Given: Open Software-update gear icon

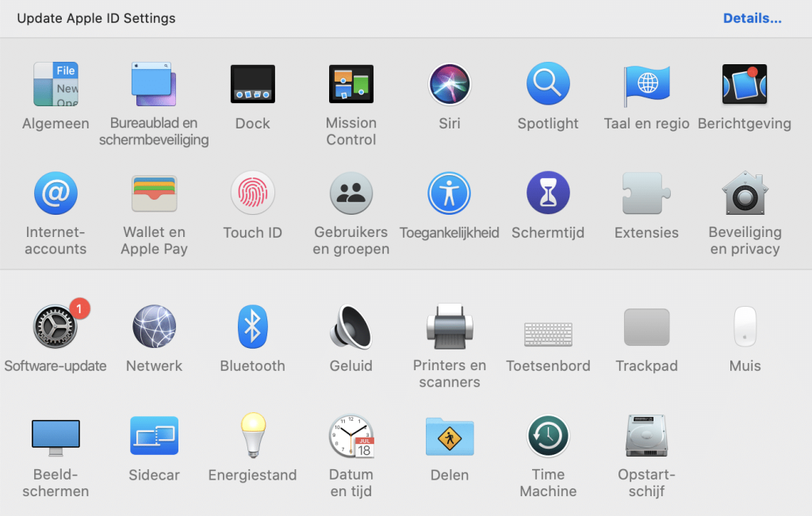Looking at the screenshot, I should point(56,327).
